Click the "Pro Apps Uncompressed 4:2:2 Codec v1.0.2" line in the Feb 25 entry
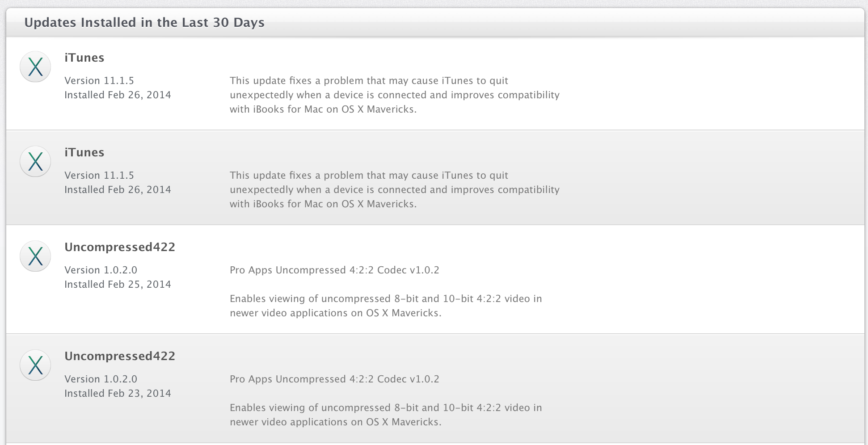 click(x=335, y=270)
